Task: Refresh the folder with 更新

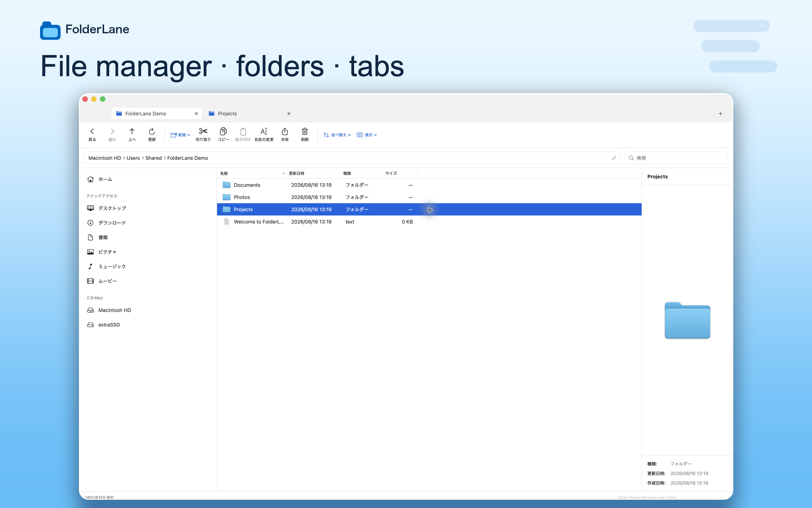Action: coord(152,134)
